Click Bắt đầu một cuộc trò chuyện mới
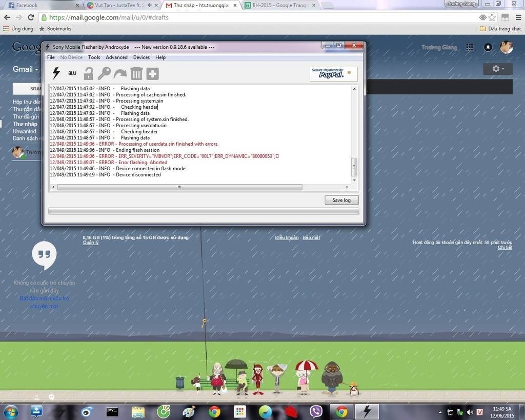 (44, 302)
